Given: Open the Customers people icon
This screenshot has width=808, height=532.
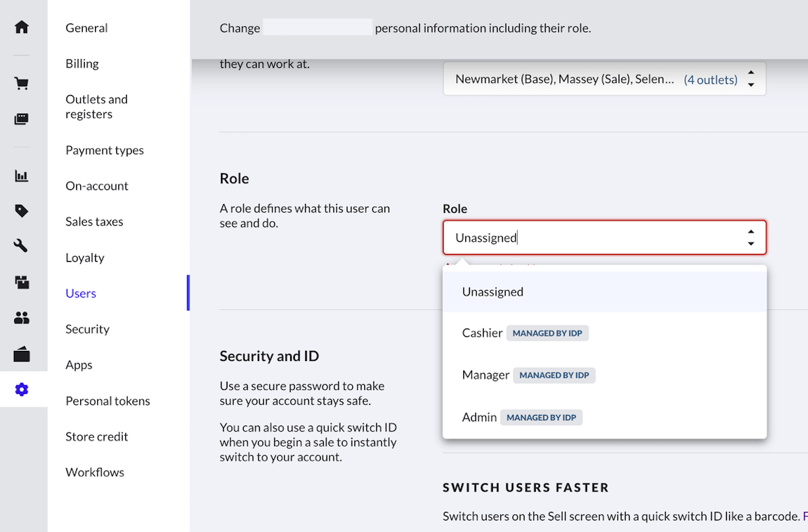Looking at the screenshot, I should point(22,318).
